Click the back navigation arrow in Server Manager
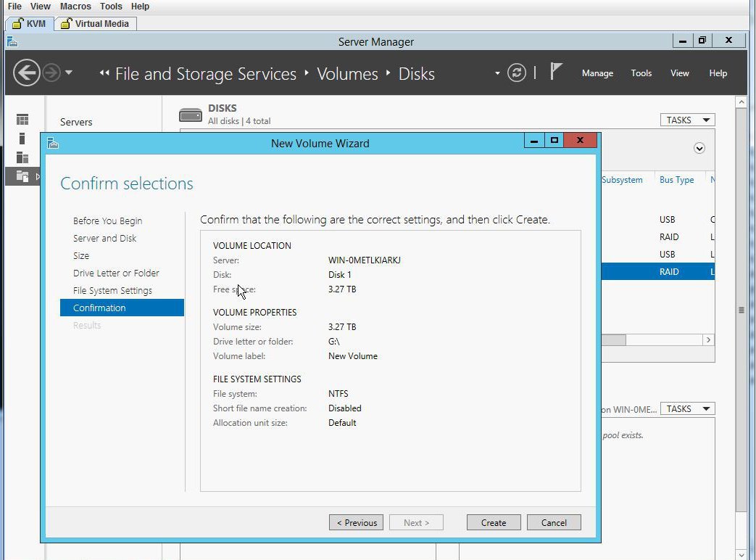The width and height of the screenshot is (756, 560). (27, 73)
